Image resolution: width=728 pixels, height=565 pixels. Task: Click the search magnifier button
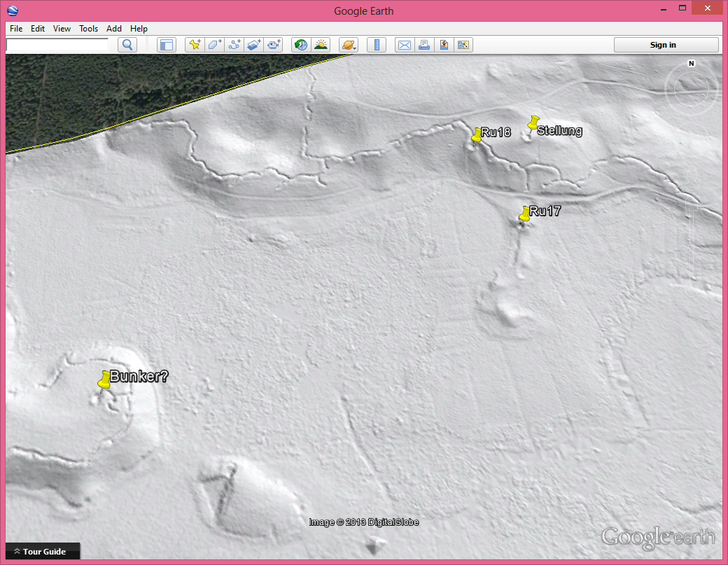pos(127,45)
